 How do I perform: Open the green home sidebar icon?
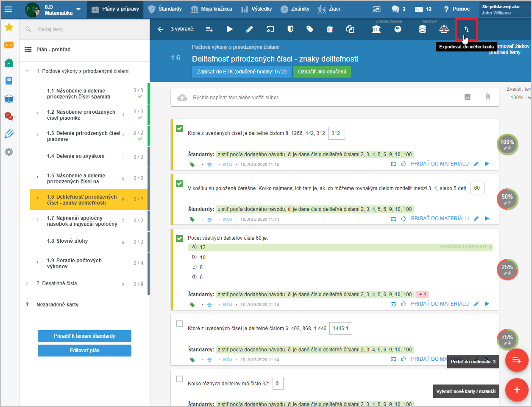(x=9, y=63)
